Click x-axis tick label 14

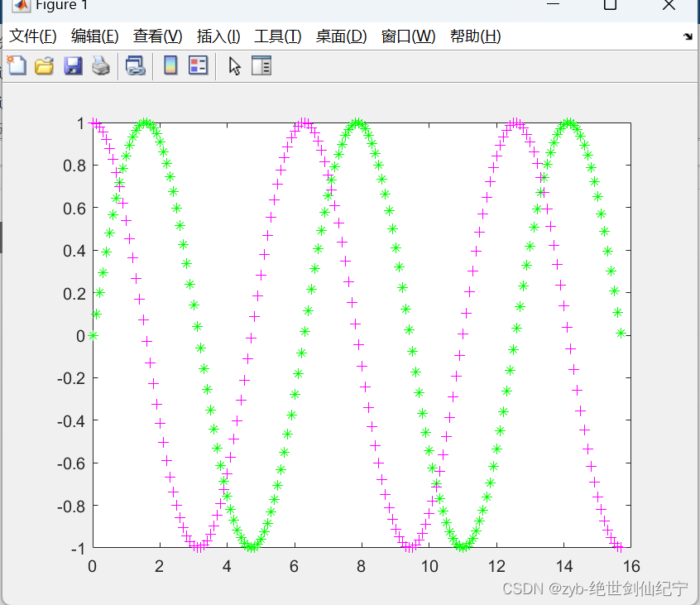564,566
